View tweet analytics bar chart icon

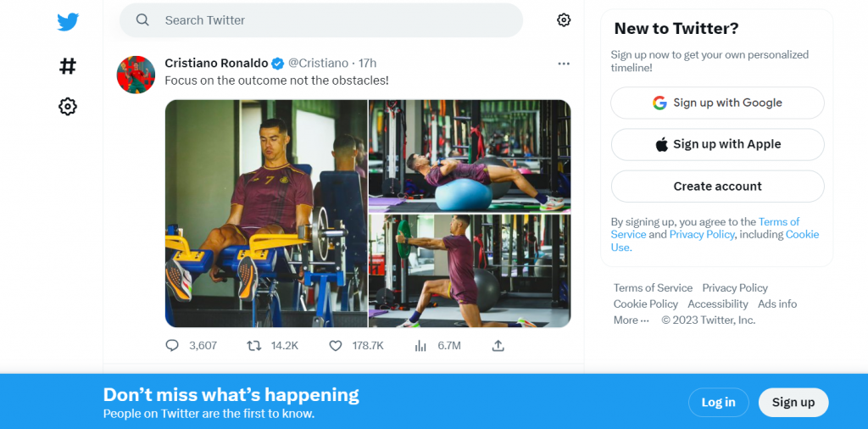pyautogui.click(x=420, y=345)
